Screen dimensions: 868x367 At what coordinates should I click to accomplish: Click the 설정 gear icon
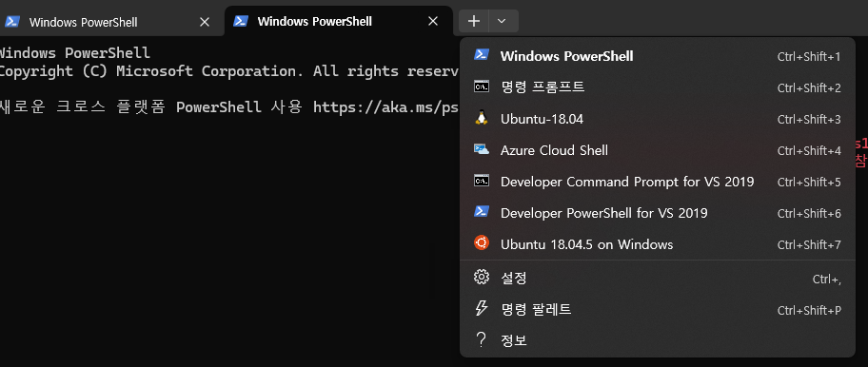[481, 277]
